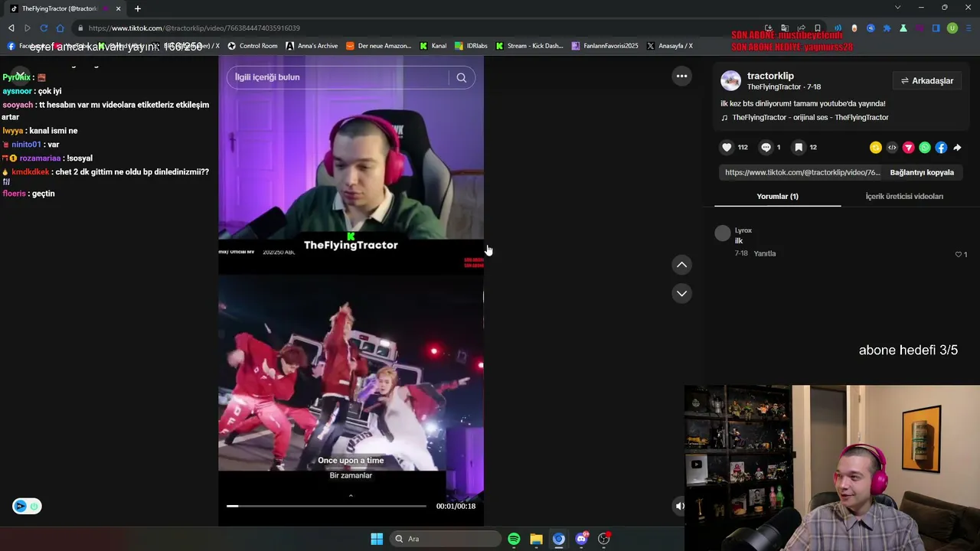Open the Windows Start menu

coord(377,539)
